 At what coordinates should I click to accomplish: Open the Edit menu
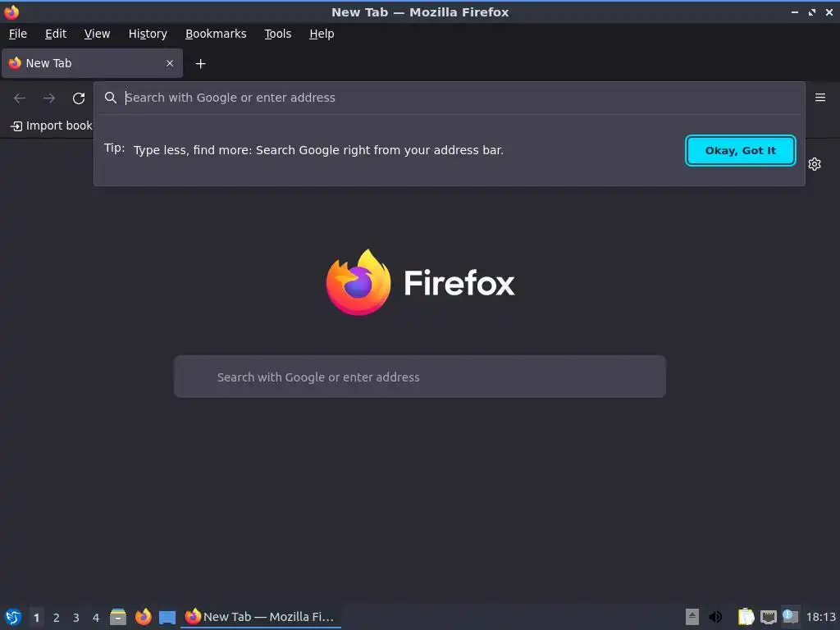pos(56,34)
